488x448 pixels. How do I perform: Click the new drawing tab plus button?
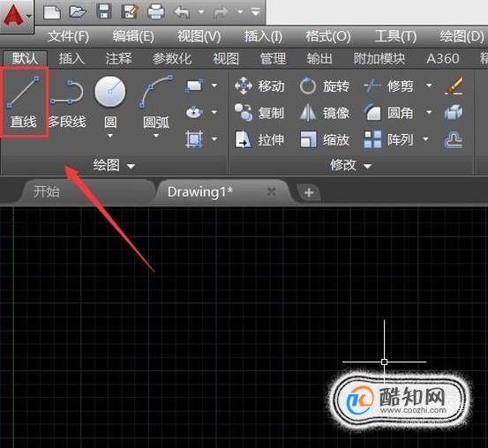pos(309,193)
